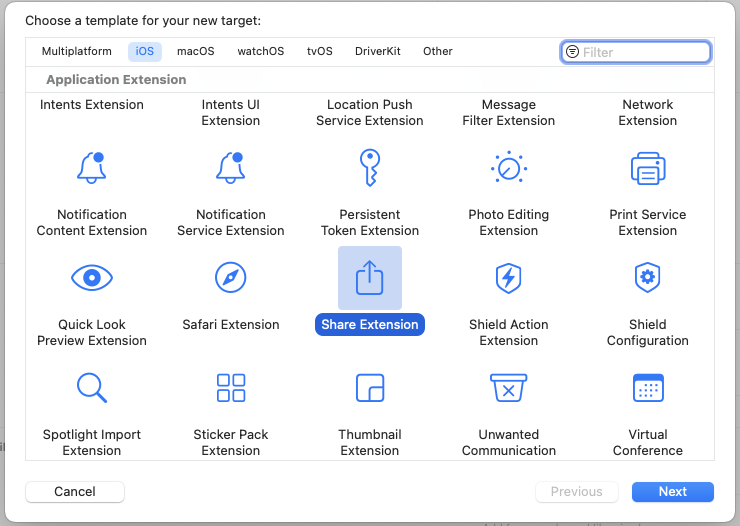
Task: Click the Next button
Action: click(x=673, y=492)
